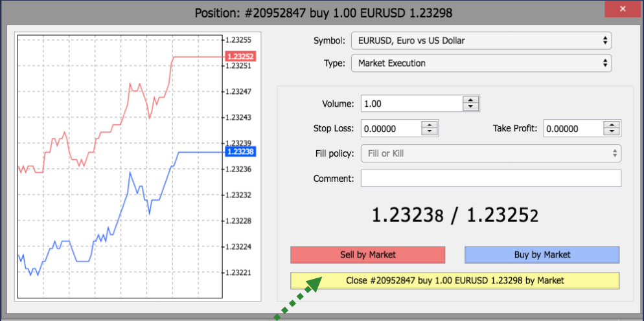Click the Volume input field
Screen dimensions: 644x321
pos(411,104)
